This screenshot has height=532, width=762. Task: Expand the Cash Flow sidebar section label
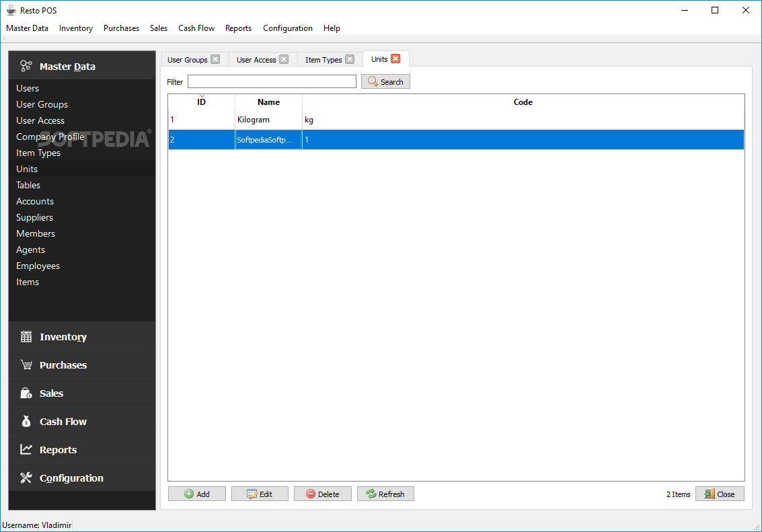click(63, 421)
